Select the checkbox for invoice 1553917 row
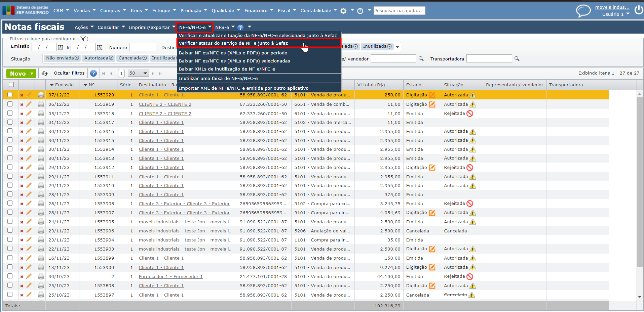 pyautogui.click(x=10, y=122)
